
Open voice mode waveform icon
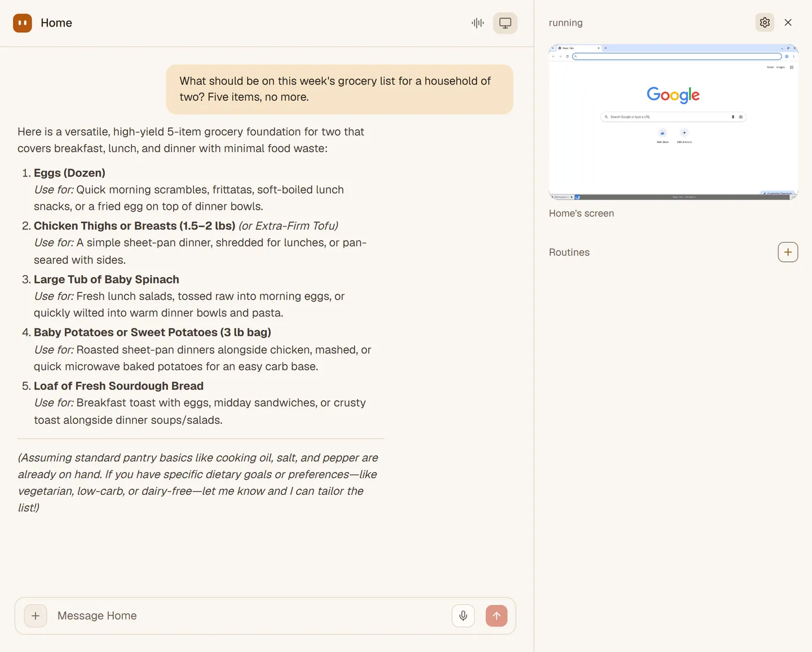(478, 23)
